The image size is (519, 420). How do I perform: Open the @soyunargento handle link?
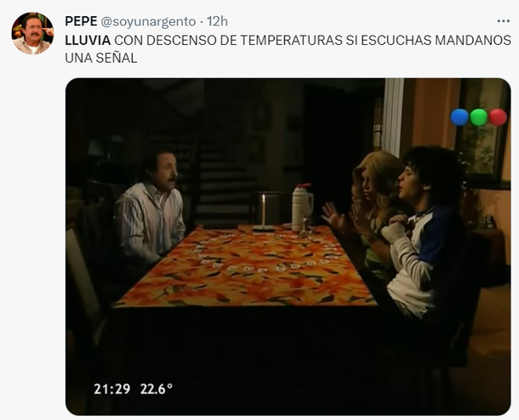tap(148, 21)
